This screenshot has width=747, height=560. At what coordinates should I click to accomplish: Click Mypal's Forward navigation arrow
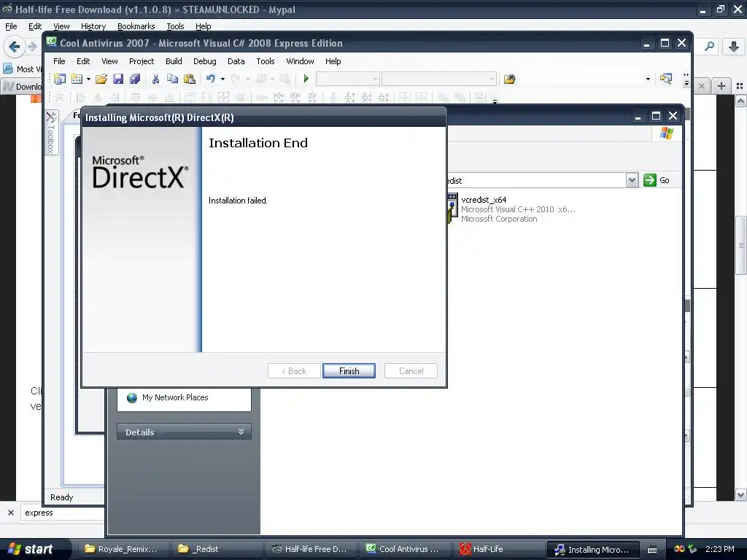click(x=32, y=47)
